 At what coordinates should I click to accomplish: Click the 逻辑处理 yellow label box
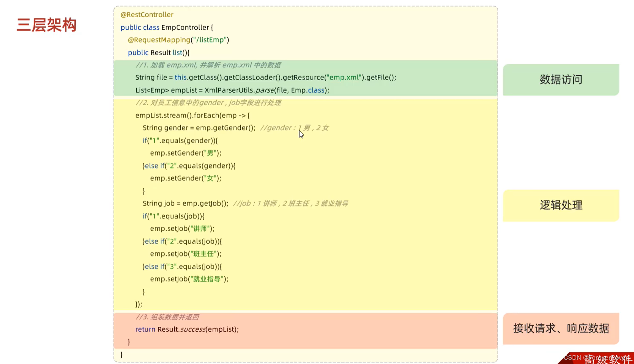(561, 205)
